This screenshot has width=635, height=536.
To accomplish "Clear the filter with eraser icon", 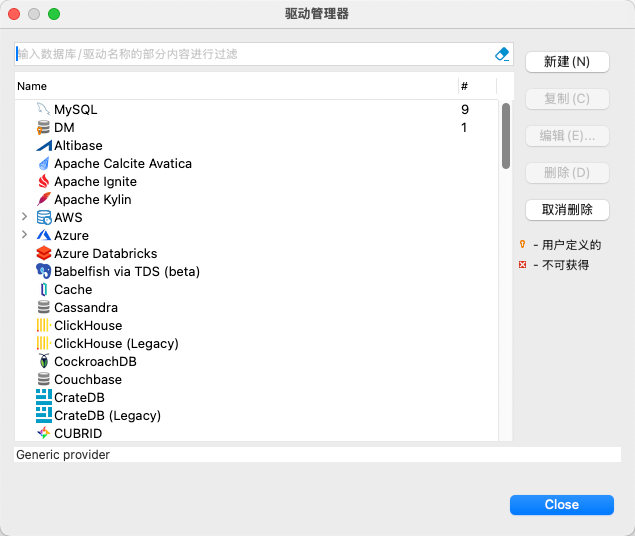I will point(502,54).
